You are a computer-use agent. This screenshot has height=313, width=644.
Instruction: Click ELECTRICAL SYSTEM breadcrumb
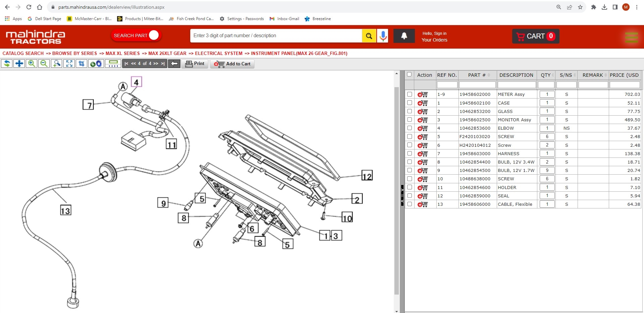point(219,53)
